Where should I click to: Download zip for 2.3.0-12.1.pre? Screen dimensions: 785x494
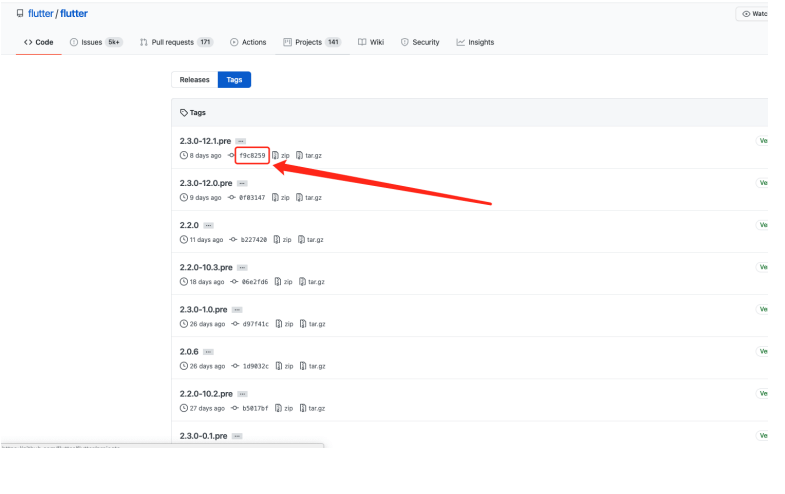[x=281, y=156]
